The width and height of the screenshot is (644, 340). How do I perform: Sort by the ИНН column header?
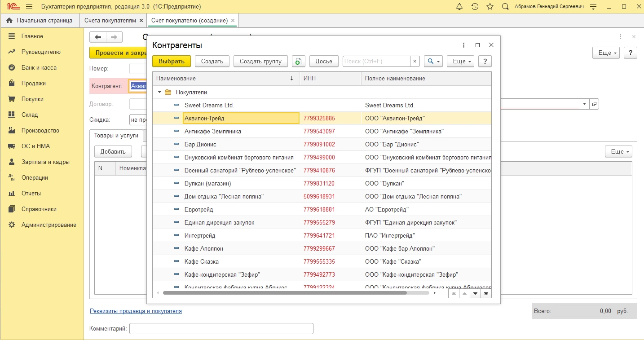pos(331,78)
